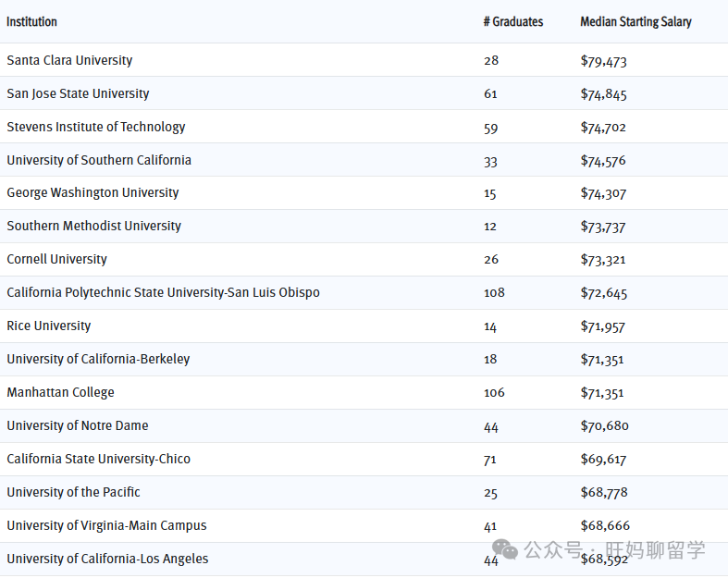728x578 pixels.
Task: Select Southern Methodist graduates count 12
Action: click(490, 226)
